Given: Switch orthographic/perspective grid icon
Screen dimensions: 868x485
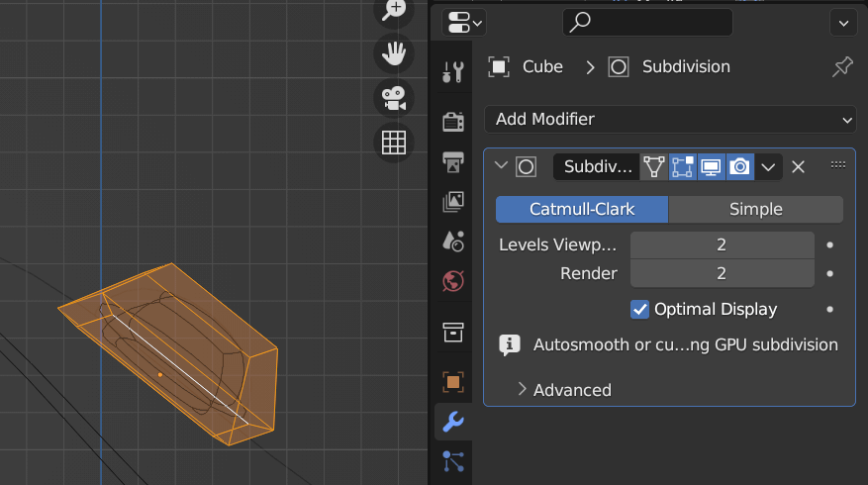Looking at the screenshot, I should [x=394, y=143].
